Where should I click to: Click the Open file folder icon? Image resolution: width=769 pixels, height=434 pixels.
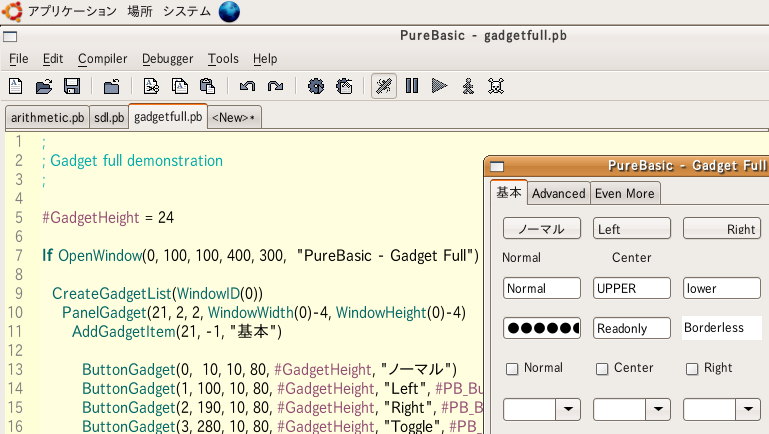(44, 86)
